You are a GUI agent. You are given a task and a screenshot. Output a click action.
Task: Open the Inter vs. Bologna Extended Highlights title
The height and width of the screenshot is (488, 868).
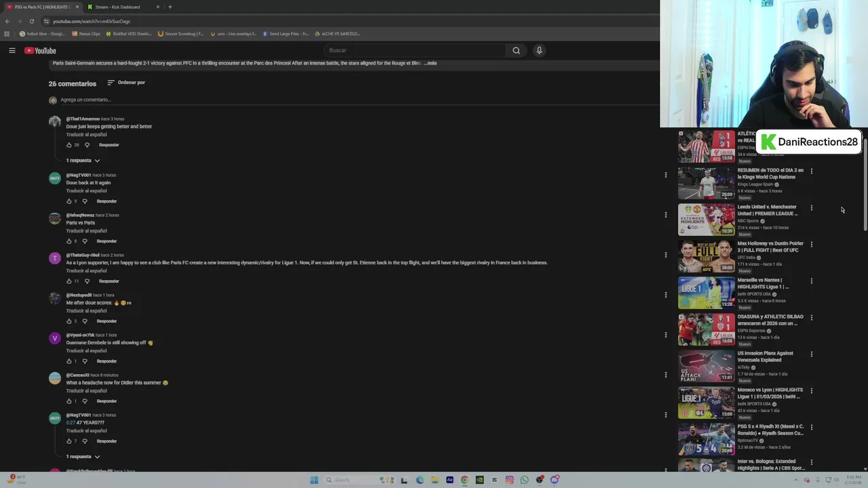[771, 465]
